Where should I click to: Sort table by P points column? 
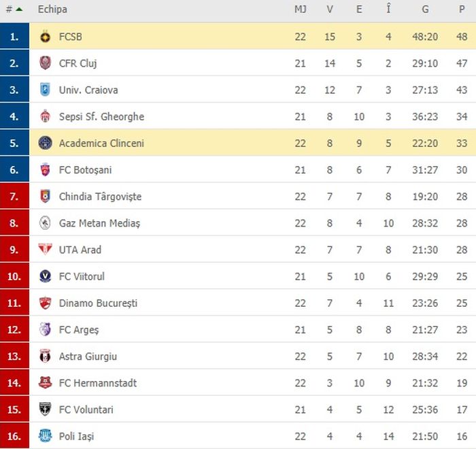point(462,10)
